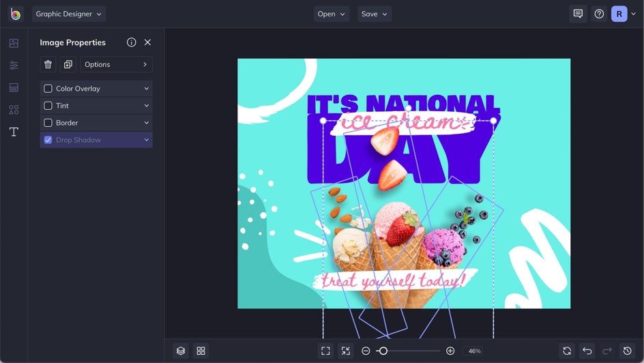Viewport: 644px width, 363px height.
Task: Open the Graphics shapes sidebar icon
Action: 14,110
